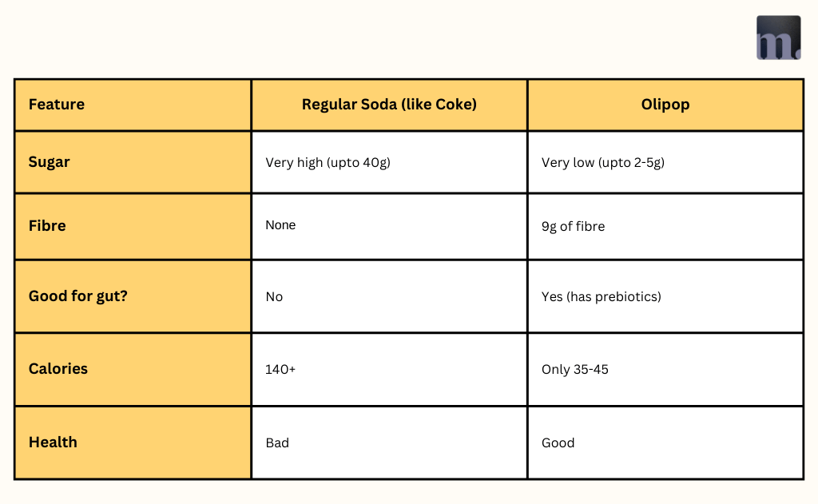Select the "Very high (upto 40g)" cell
818x504 pixels.
328,163
